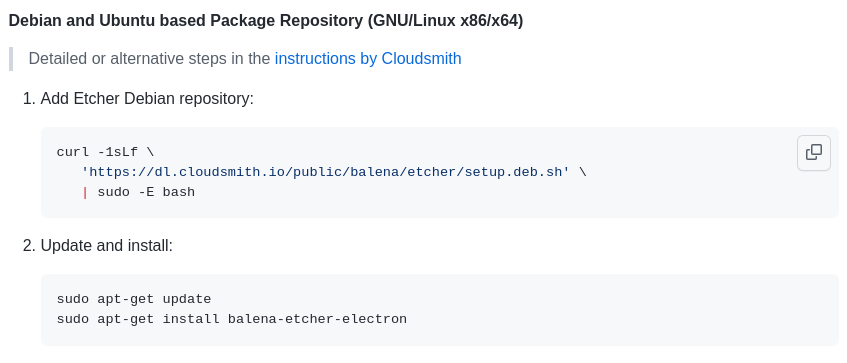This screenshot has width=847, height=363.
Task: Copy the curl command code block
Action: click(x=814, y=153)
